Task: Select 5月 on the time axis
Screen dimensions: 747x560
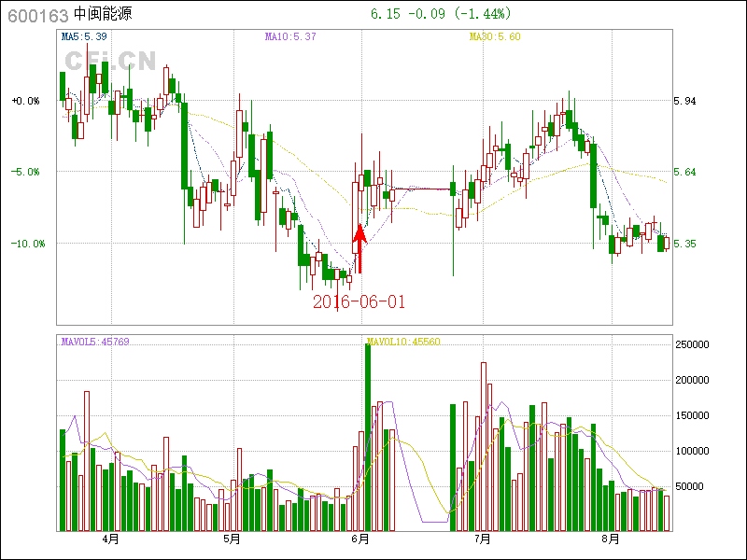Action: (232, 539)
